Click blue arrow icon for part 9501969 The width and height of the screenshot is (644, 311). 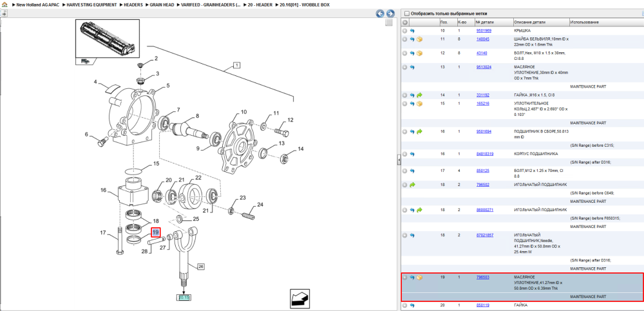tap(412, 31)
